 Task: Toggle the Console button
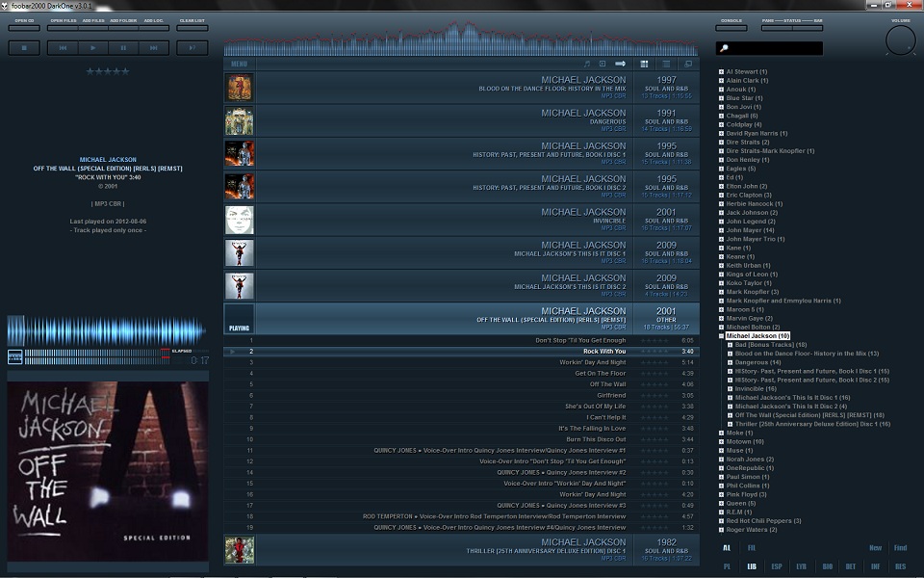(731, 27)
